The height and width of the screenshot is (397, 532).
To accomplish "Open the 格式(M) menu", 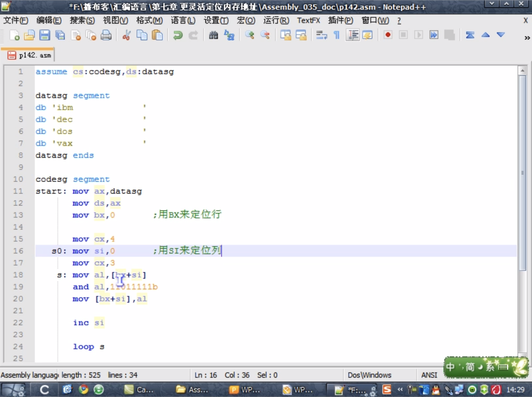I will click(149, 20).
